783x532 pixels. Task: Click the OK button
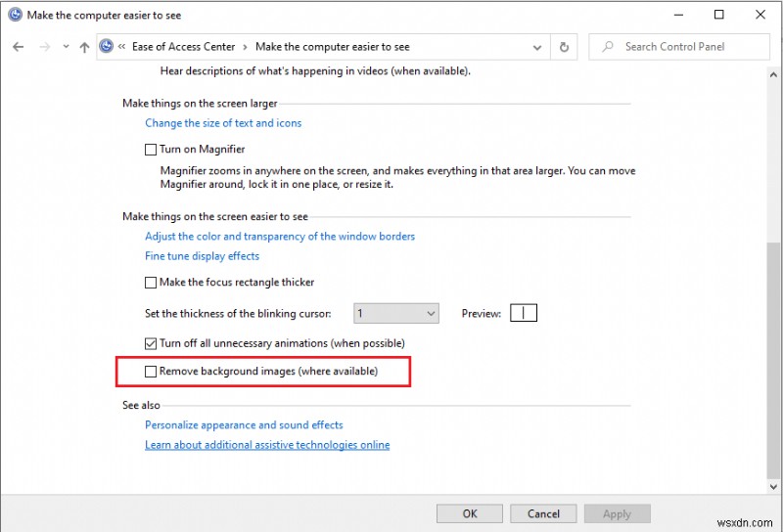[x=470, y=513]
